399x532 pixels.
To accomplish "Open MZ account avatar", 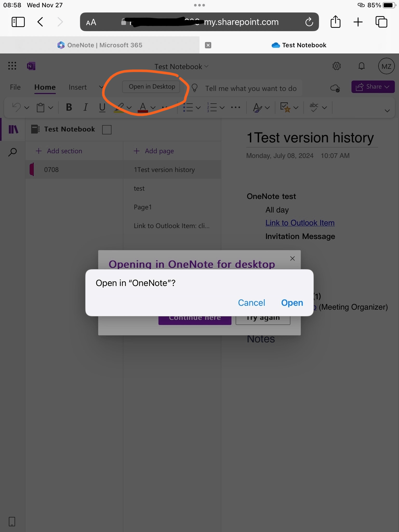I will [386, 66].
